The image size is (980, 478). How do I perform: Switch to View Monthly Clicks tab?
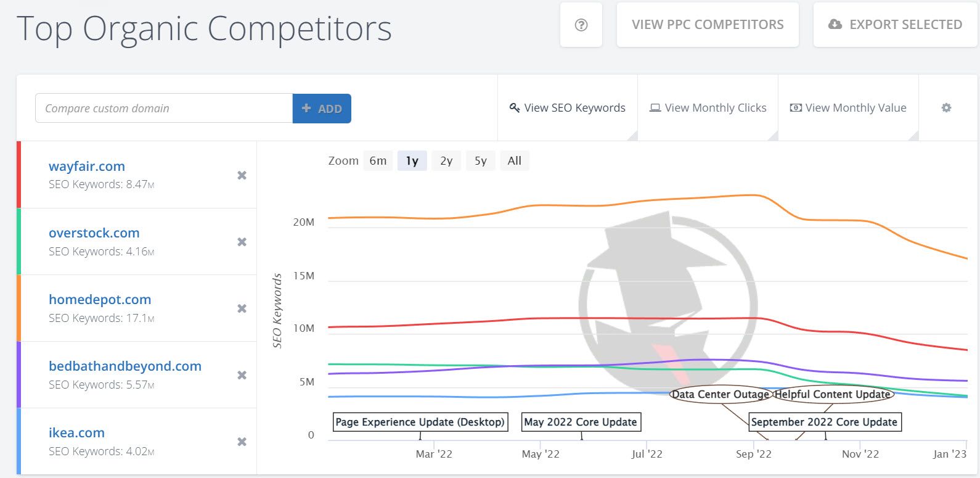708,108
